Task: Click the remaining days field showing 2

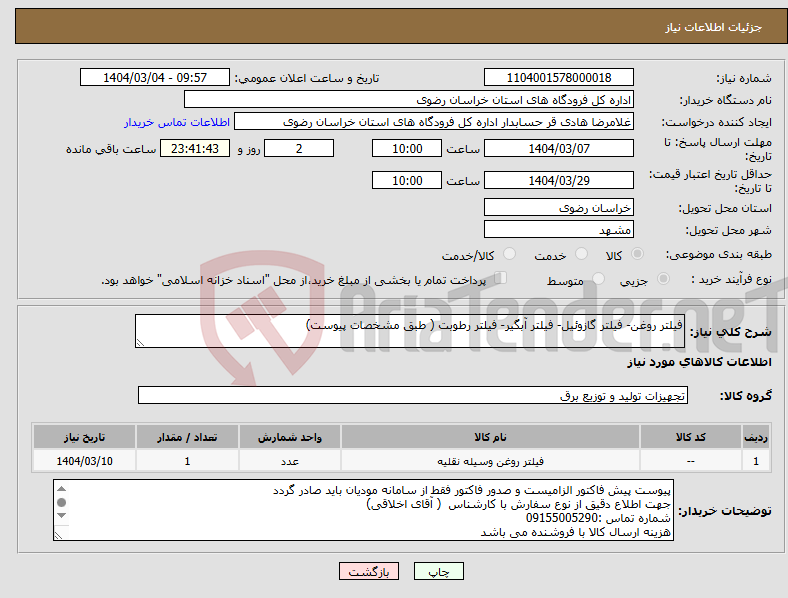Action: (x=299, y=148)
